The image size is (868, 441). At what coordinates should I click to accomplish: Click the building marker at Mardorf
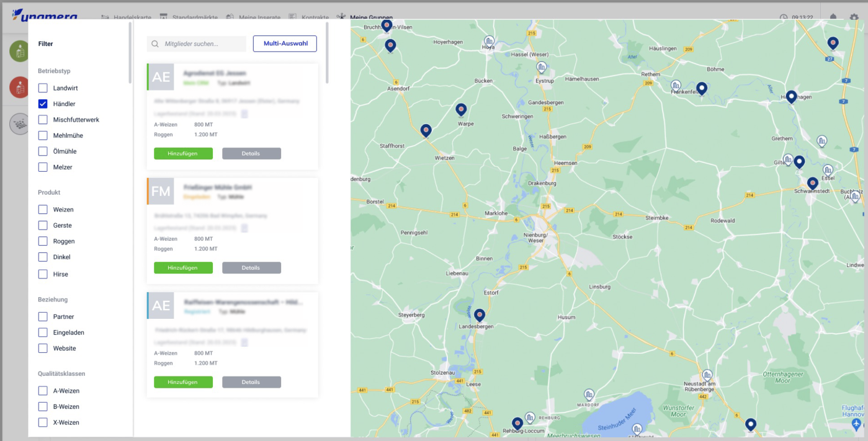click(x=589, y=394)
